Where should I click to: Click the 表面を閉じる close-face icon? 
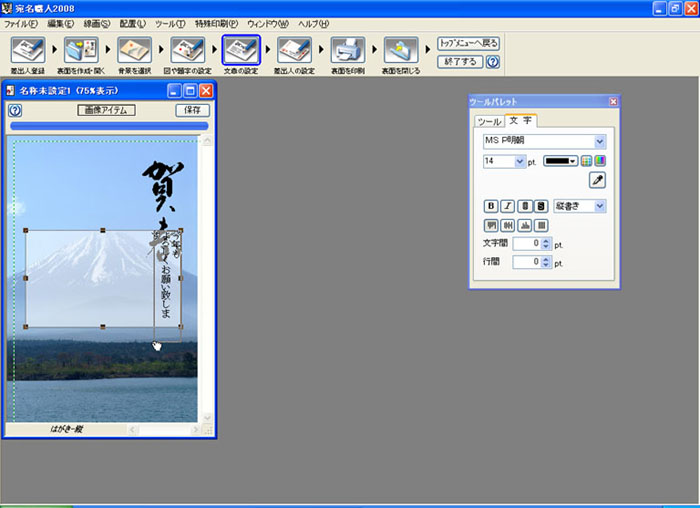coord(401,50)
